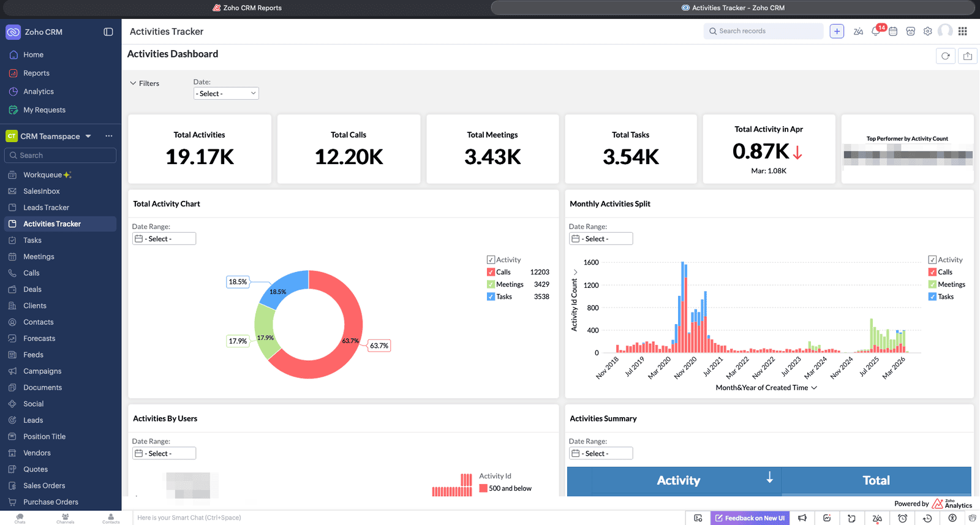Click the refresh dashboard icon
Screen dimensions: 980x525
pos(946,56)
